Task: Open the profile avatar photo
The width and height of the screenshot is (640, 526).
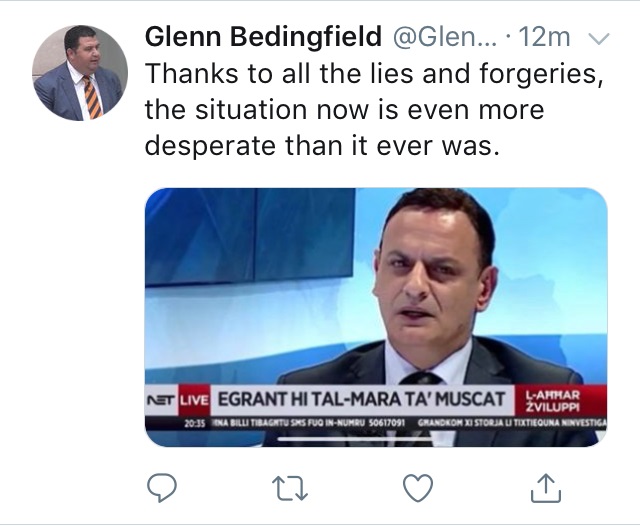Action: coord(81,73)
